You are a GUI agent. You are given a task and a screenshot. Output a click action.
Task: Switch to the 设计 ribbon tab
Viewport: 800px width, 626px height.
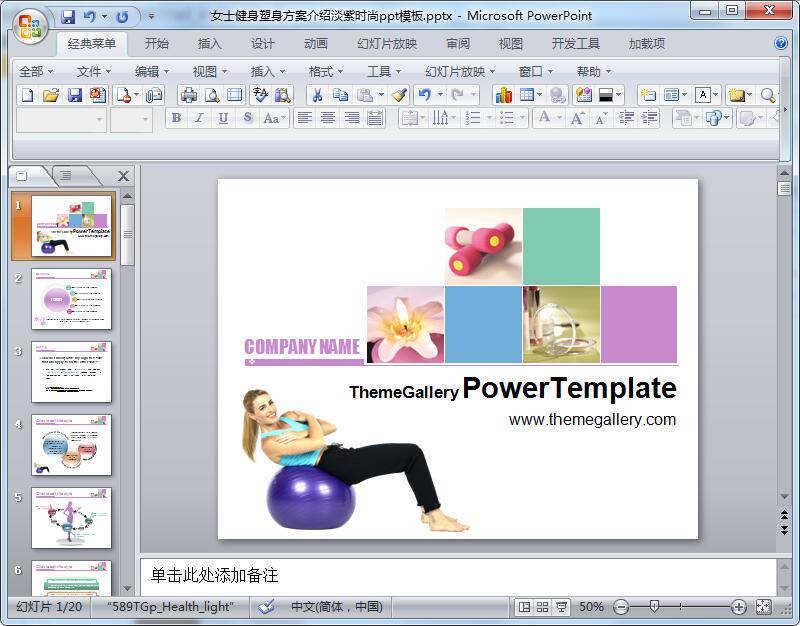pyautogui.click(x=262, y=43)
